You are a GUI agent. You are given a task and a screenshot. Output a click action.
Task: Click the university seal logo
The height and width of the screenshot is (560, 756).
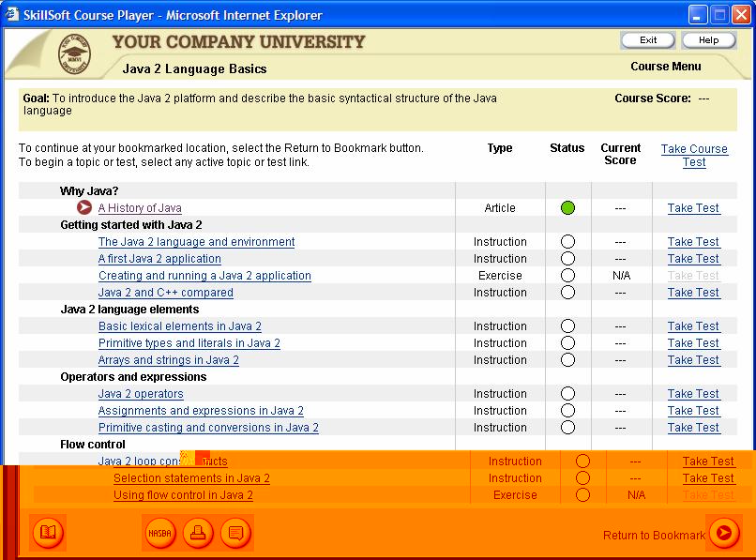(x=74, y=53)
